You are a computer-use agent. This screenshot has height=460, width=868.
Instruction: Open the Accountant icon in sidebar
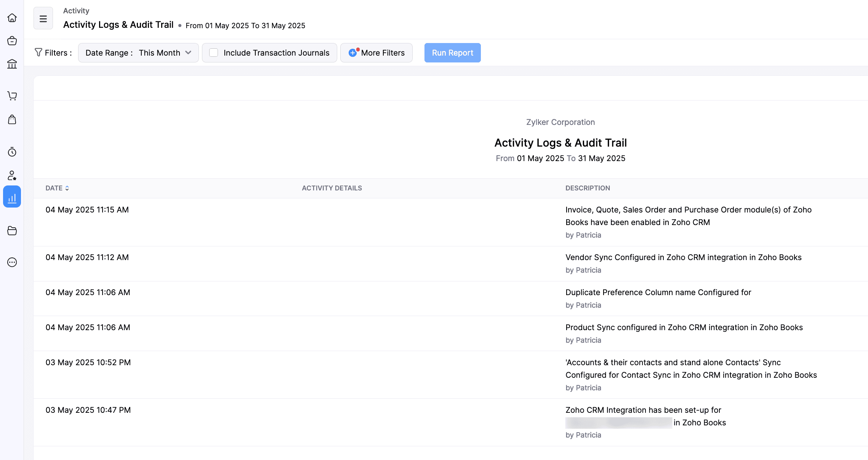(12, 176)
